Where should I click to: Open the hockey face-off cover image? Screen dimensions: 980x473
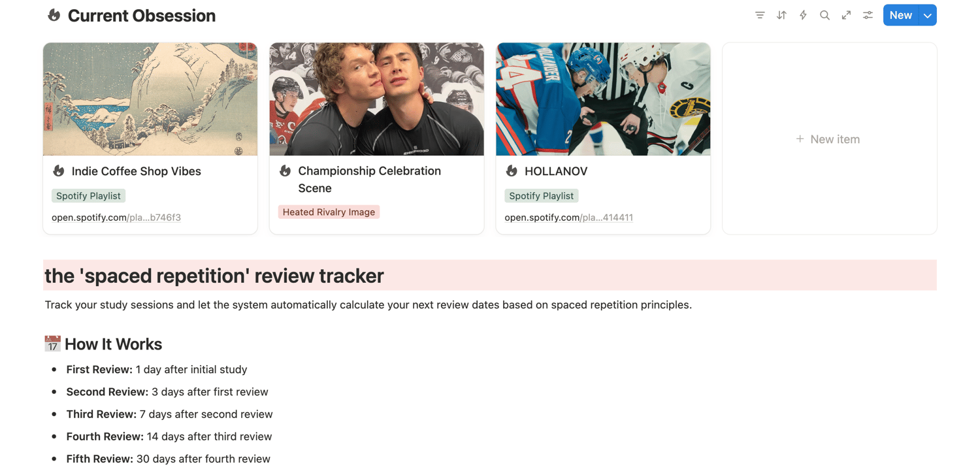(603, 99)
